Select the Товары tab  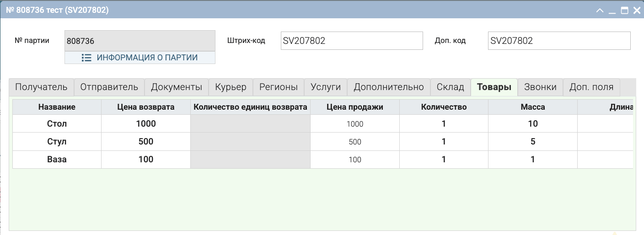click(494, 87)
